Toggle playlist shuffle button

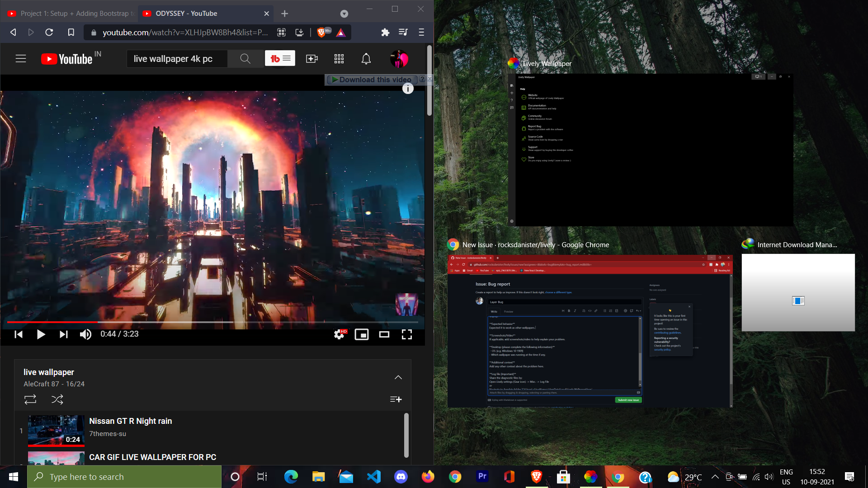57,399
